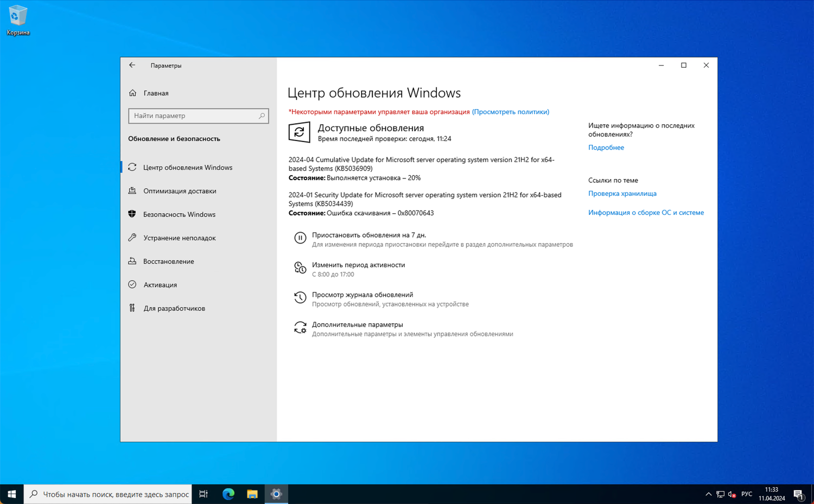814x504 pixels.
Task: Focus the Найти параметр search field
Action: [x=199, y=116]
